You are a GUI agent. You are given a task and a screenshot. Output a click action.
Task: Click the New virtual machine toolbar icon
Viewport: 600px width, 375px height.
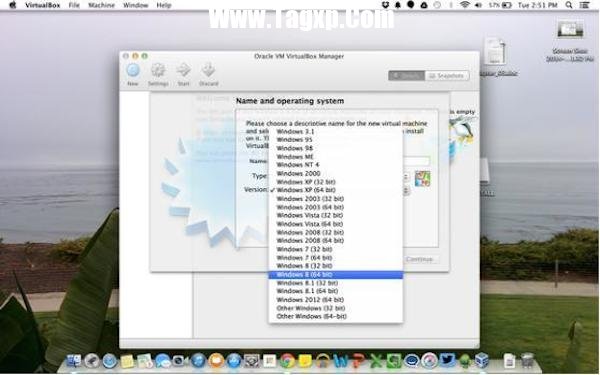click(x=133, y=71)
